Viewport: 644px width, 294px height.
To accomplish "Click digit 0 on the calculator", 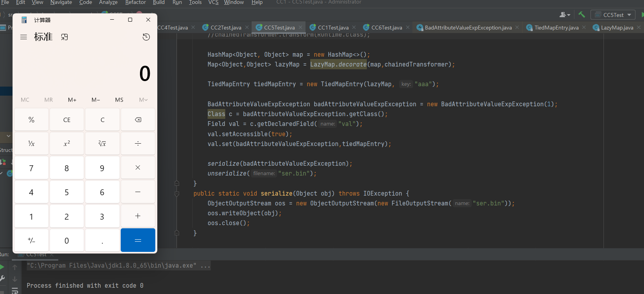I will pos(67,240).
